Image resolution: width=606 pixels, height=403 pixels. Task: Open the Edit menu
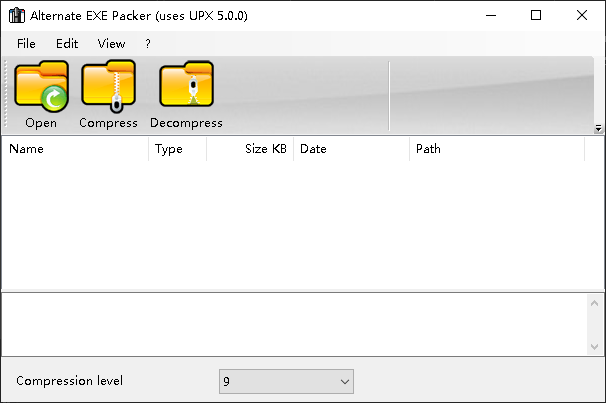pyautogui.click(x=67, y=44)
